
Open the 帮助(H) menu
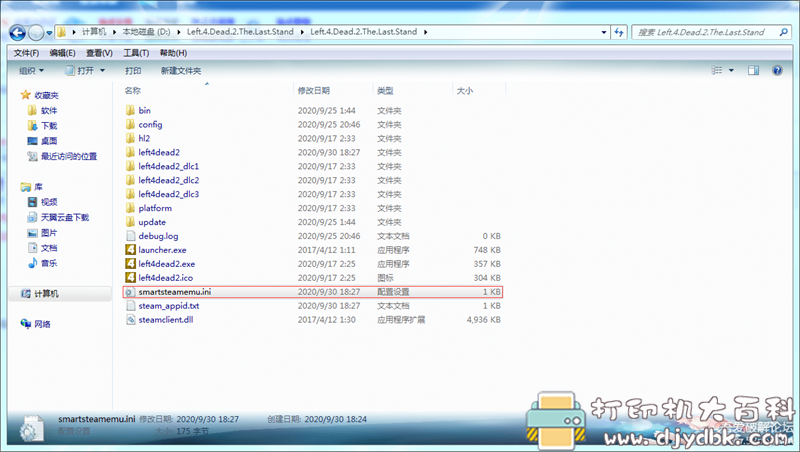point(173,53)
